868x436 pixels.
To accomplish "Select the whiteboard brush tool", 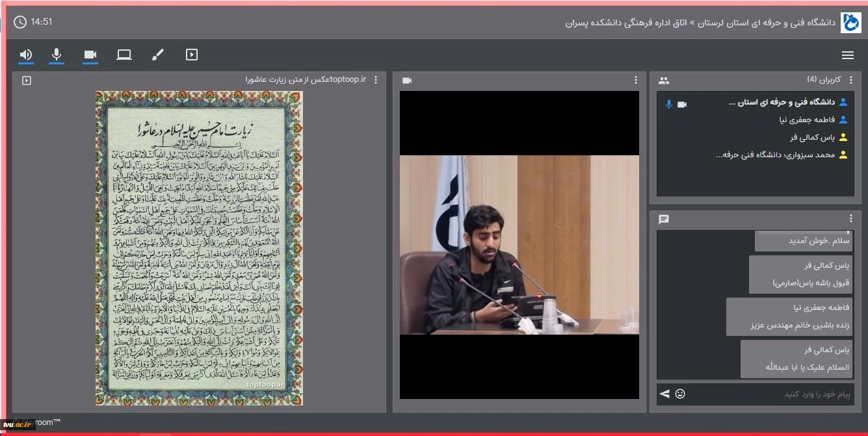I will pos(158,55).
